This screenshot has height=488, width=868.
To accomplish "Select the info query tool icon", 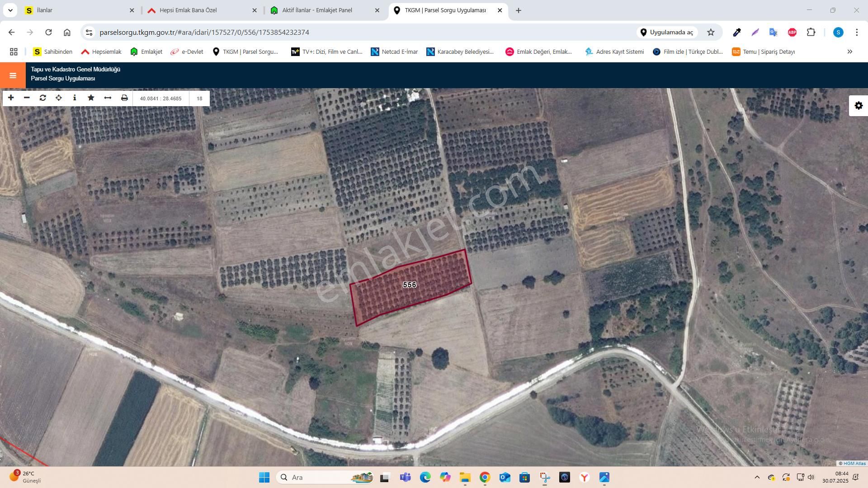I will click(x=75, y=98).
